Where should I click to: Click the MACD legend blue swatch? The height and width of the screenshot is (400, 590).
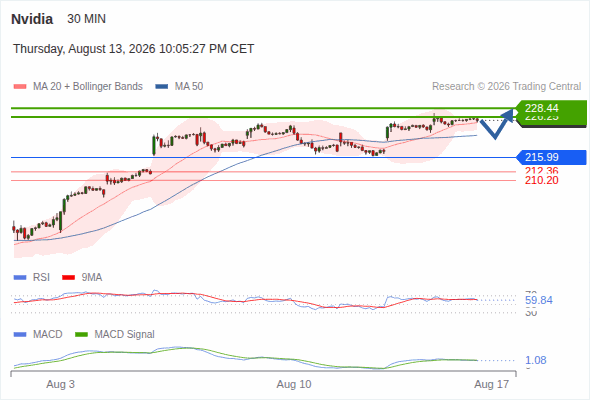20,335
